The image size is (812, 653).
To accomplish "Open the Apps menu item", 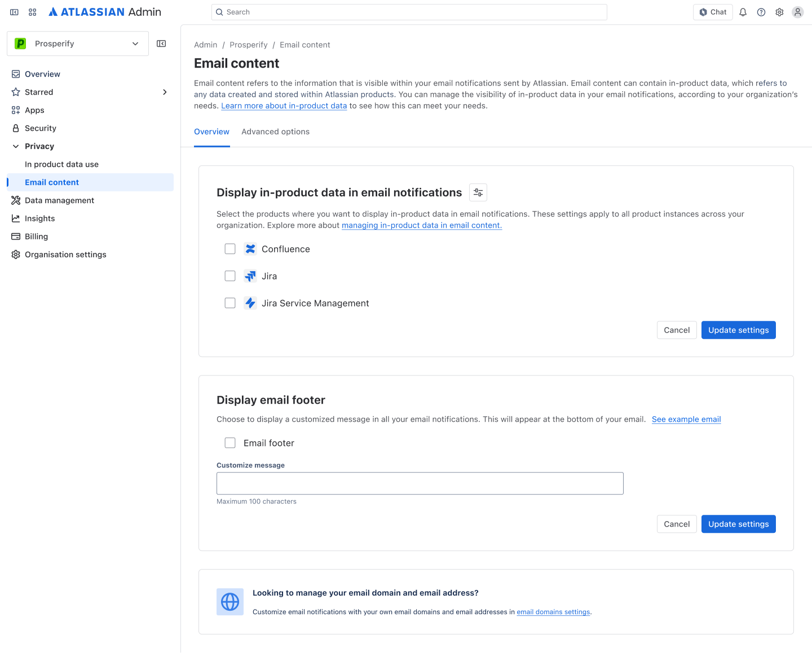I will [x=90, y=110].
